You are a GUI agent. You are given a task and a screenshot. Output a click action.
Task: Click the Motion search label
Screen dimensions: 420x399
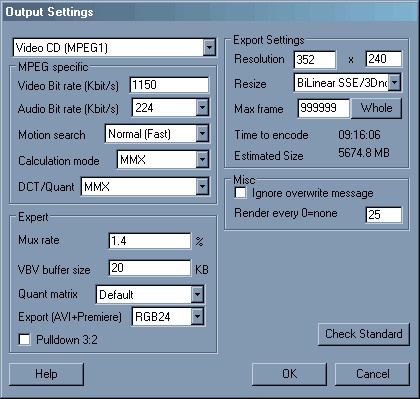point(52,135)
